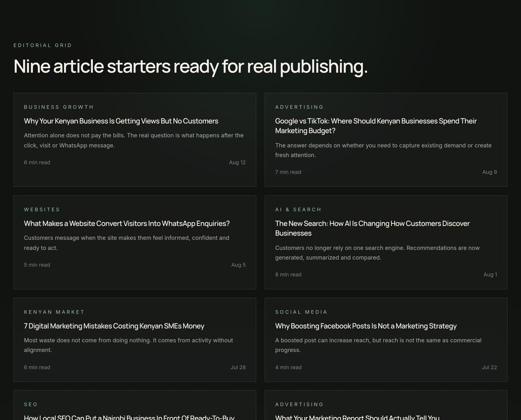This screenshot has width=521, height=420.
Task: Click the '4 min read' label
Action: pyautogui.click(x=288, y=367)
